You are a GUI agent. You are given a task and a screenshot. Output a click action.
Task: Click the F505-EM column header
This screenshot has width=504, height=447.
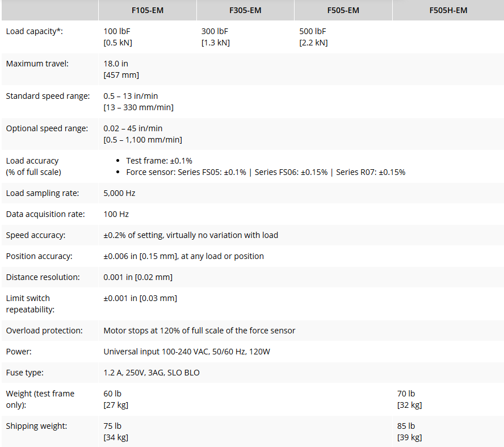343,10
